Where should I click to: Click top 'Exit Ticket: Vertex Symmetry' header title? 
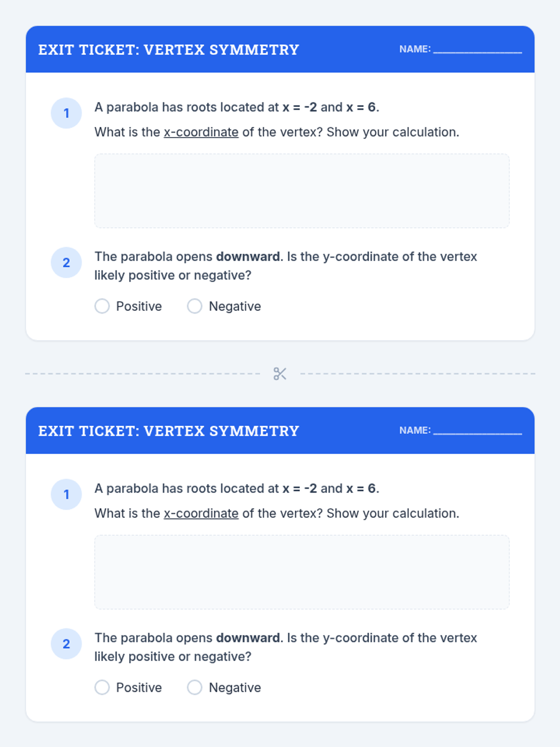(x=168, y=49)
